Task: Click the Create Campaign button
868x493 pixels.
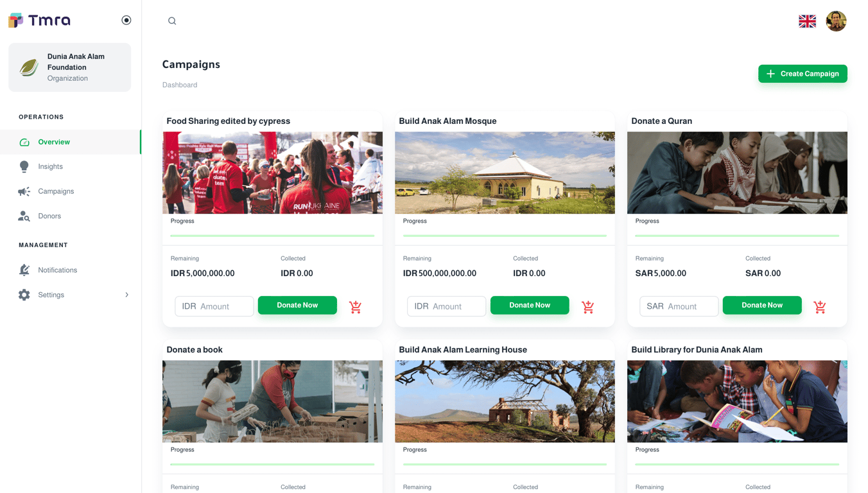Action: (803, 74)
